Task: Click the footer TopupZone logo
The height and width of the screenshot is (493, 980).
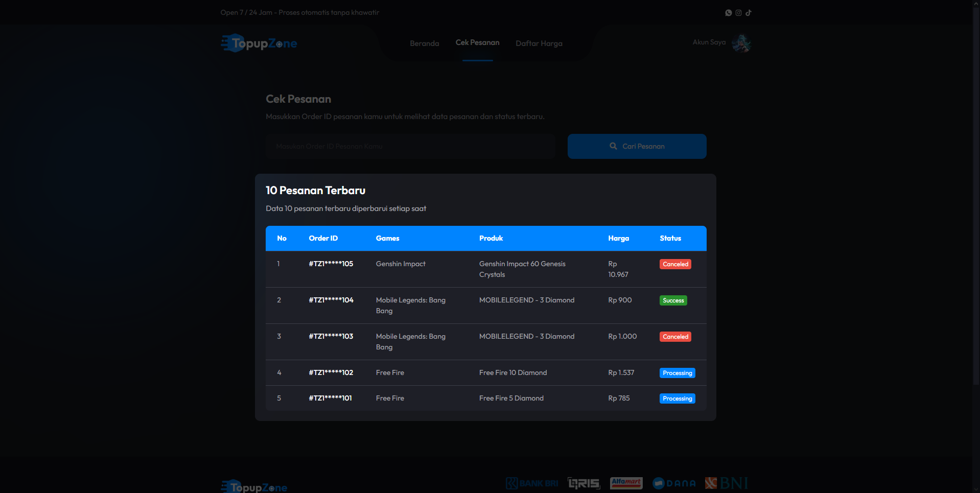Action: [x=254, y=487]
